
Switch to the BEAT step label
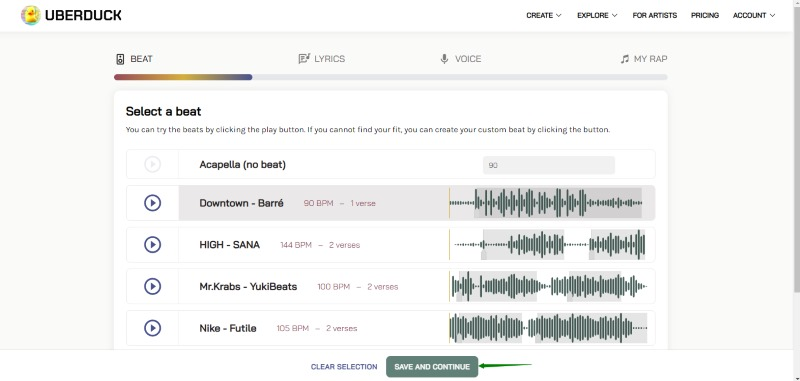click(x=141, y=59)
